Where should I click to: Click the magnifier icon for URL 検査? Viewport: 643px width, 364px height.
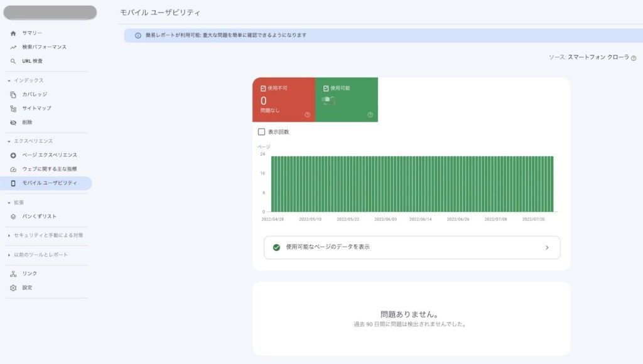click(x=13, y=61)
